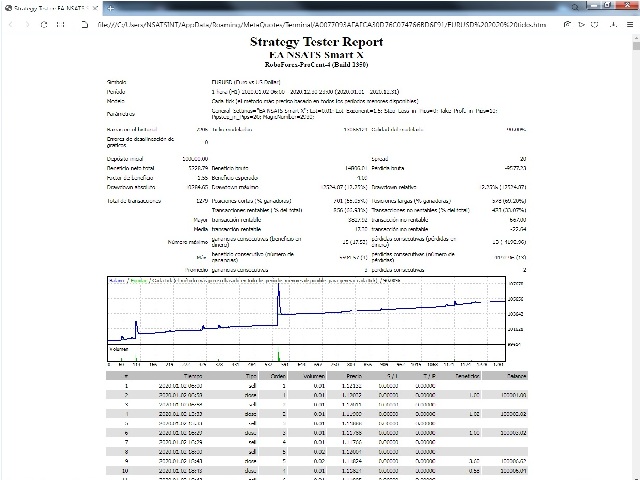
Task: Click row number 10 in the table
Action: [125, 471]
